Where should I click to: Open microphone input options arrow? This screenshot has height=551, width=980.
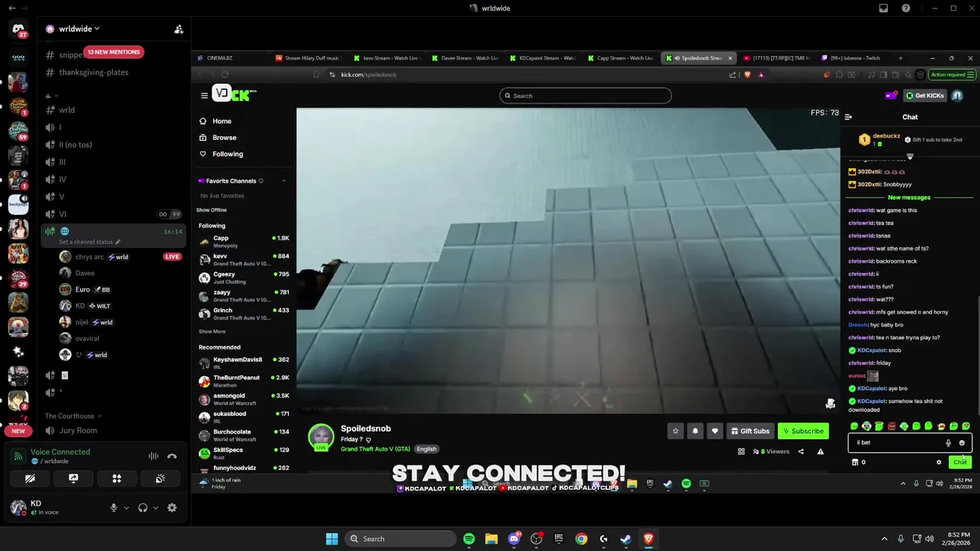click(x=126, y=507)
